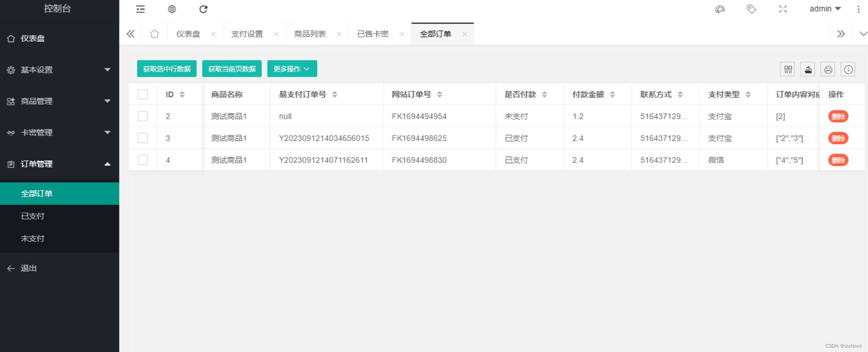Open the table info tips icon
This screenshot has width=868, height=352.
(x=849, y=70)
